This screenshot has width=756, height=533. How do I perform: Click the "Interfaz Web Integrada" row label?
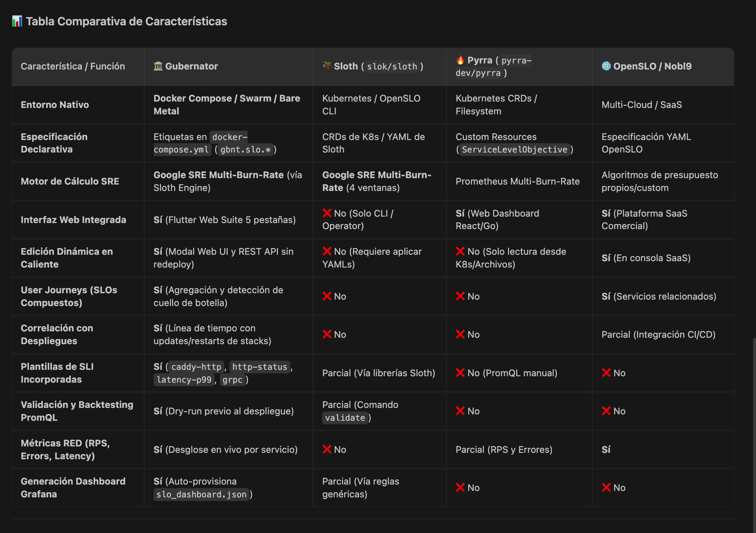pyautogui.click(x=73, y=219)
